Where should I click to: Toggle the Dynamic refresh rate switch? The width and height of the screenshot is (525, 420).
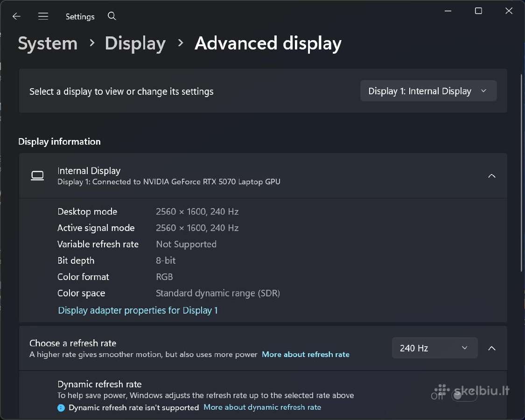coord(464,396)
